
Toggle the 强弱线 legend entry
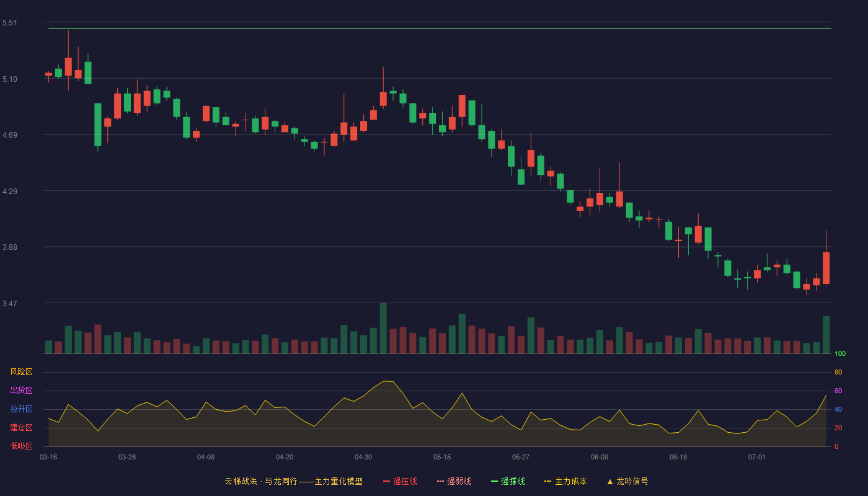[x=454, y=481]
